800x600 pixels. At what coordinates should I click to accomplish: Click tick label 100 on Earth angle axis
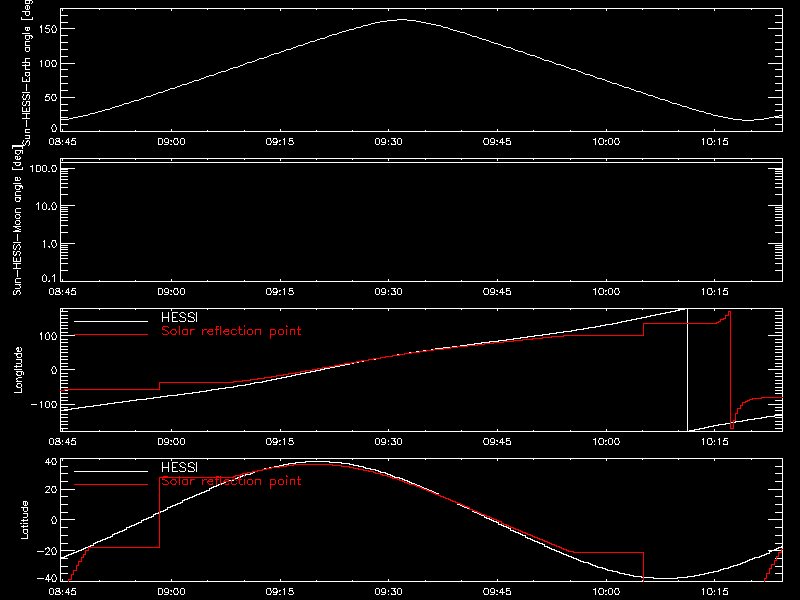pyautogui.click(x=47, y=63)
